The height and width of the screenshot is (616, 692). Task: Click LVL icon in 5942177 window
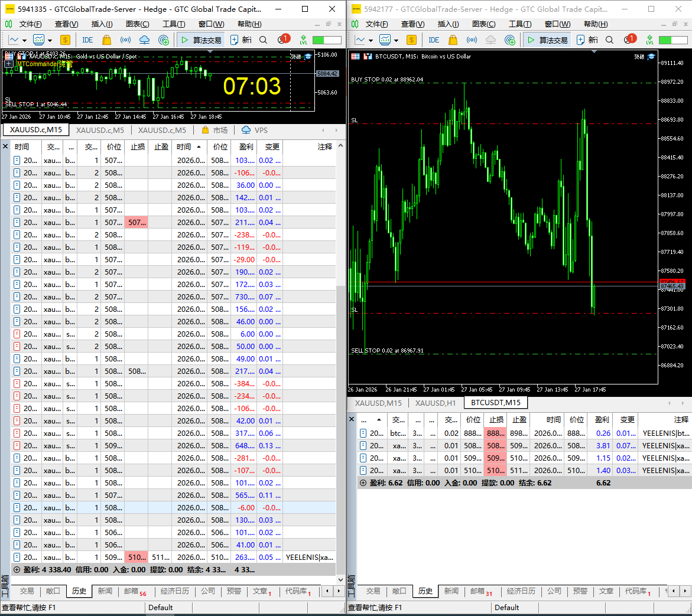point(649,40)
